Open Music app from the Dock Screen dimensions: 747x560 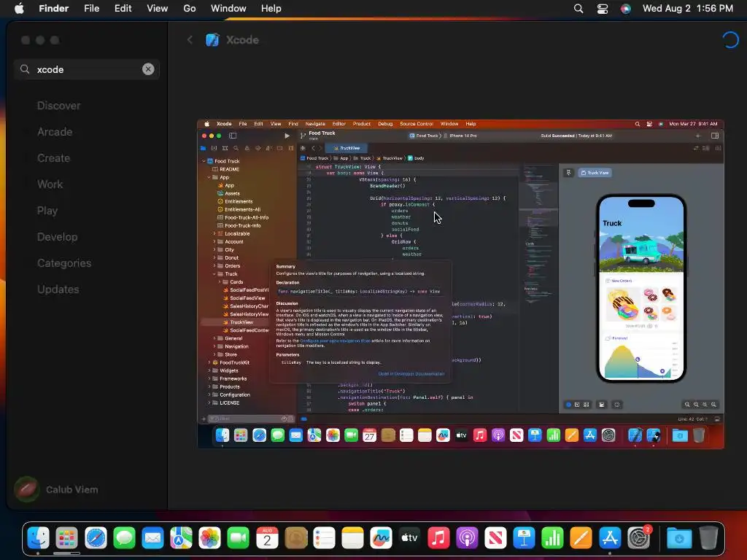point(438,538)
